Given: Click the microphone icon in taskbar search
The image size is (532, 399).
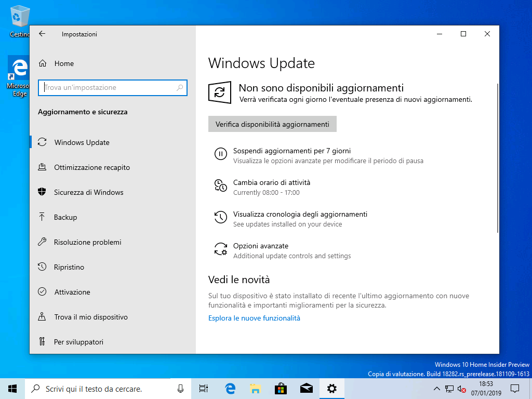Looking at the screenshot, I should point(180,389).
